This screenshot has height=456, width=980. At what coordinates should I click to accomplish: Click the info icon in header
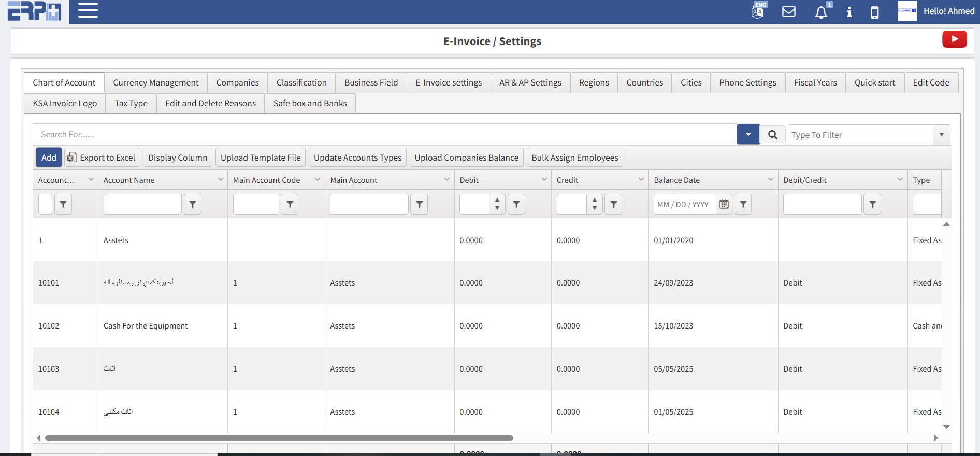point(849,12)
